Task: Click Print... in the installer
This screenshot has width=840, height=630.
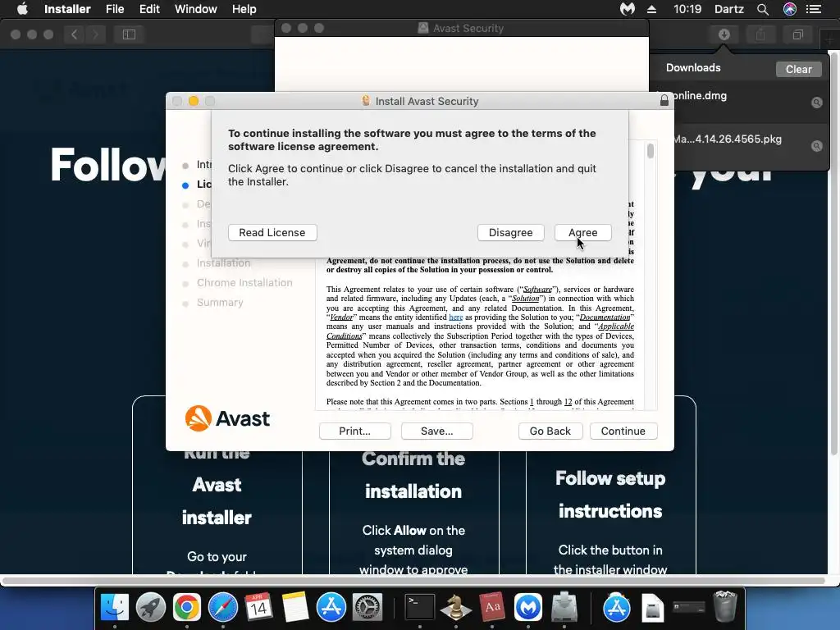Action: tap(354, 431)
